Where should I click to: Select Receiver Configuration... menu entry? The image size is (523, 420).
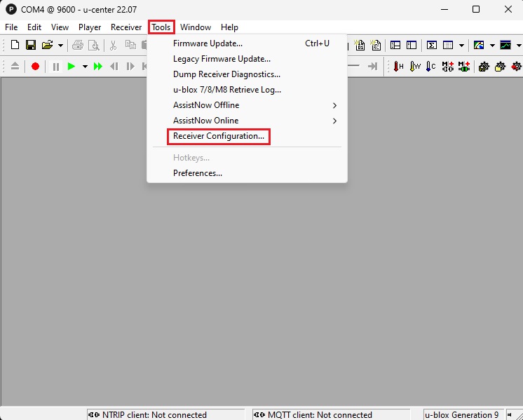[x=219, y=136]
